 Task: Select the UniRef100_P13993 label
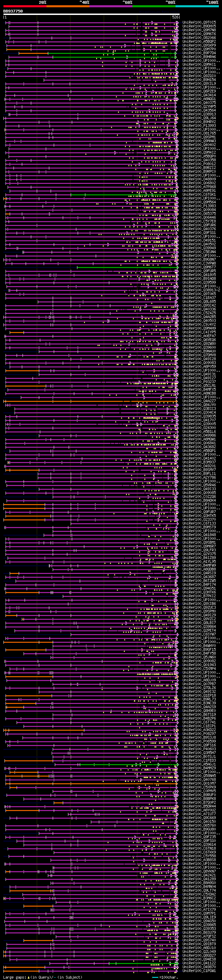pos(199,125)
